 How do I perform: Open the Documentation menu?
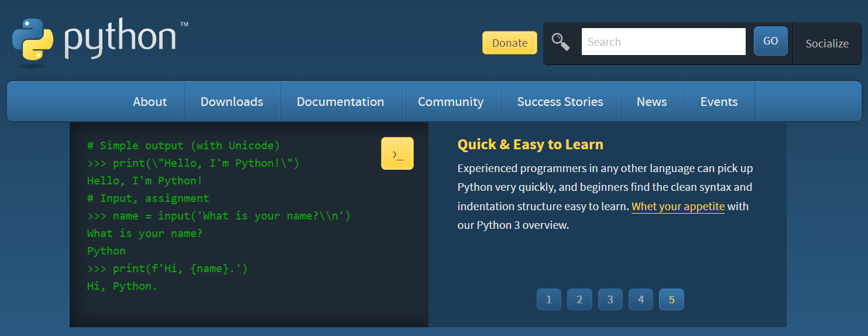341,101
